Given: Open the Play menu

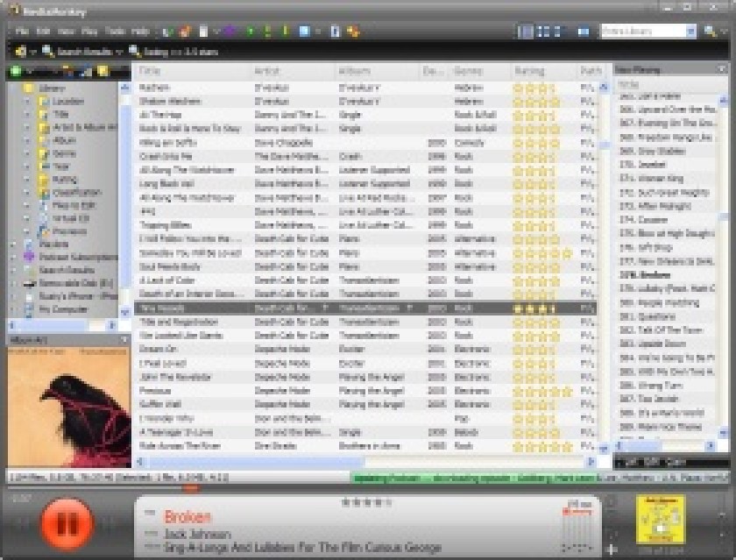Looking at the screenshot, I should 89,32.
